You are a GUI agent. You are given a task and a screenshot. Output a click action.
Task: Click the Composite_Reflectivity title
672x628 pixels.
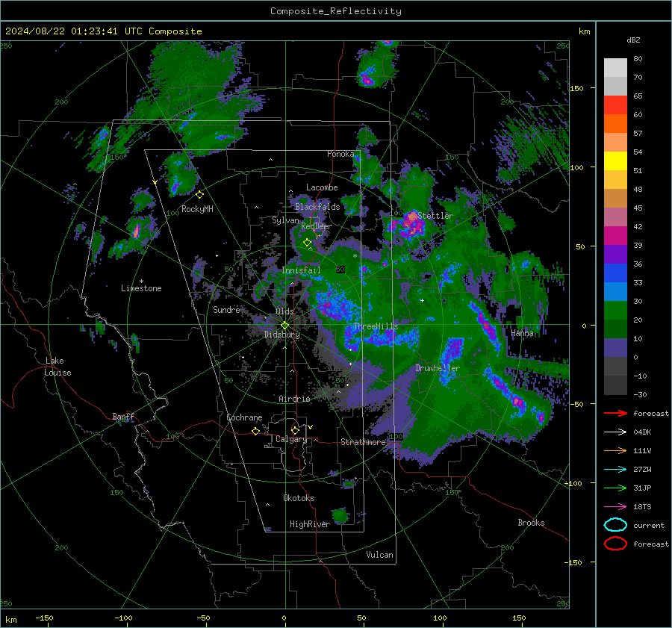point(335,11)
